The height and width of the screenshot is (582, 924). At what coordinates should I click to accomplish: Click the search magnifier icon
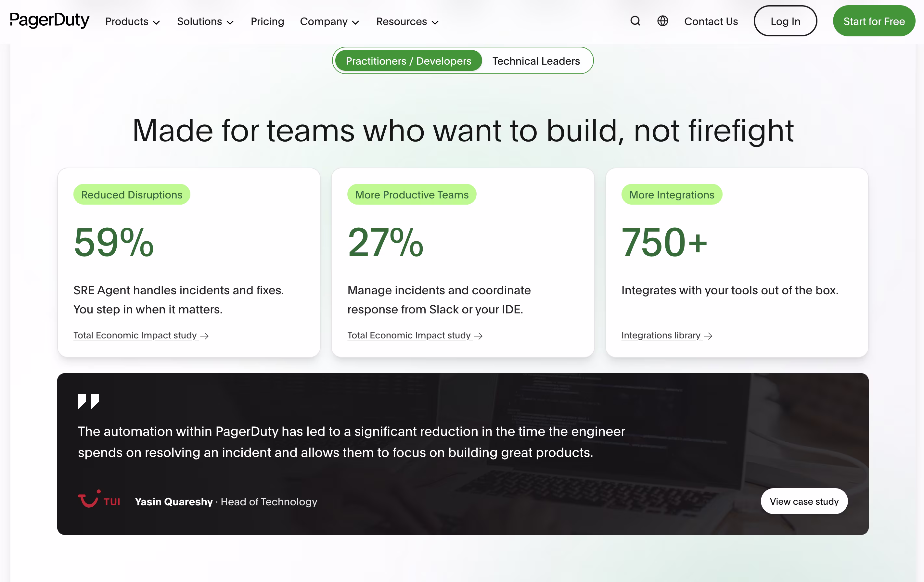tap(635, 21)
